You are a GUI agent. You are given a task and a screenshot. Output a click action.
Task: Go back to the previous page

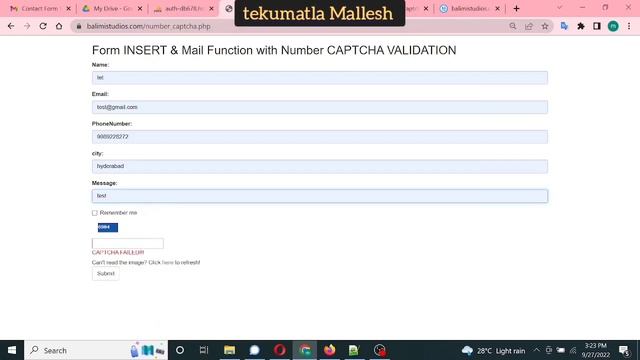[11, 26]
